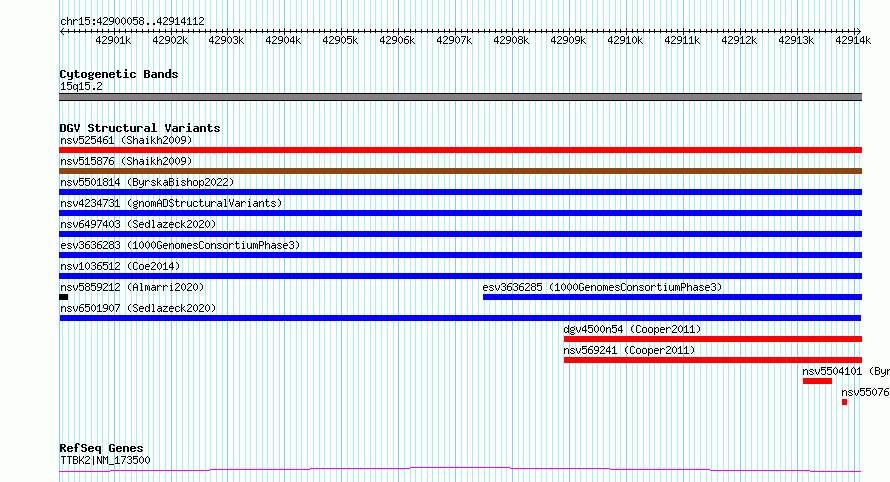This screenshot has height=482, width=890.
Task: Click the 42913k ruler position
Action: click(x=796, y=40)
